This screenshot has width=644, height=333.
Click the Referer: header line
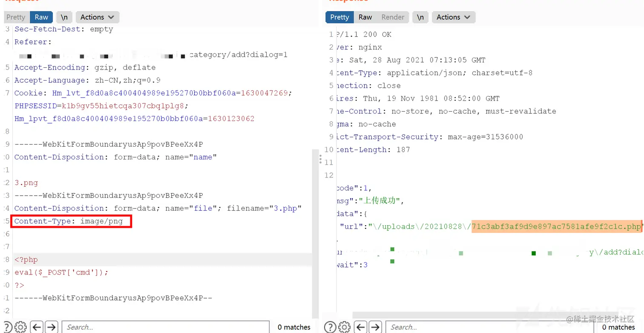tap(33, 42)
